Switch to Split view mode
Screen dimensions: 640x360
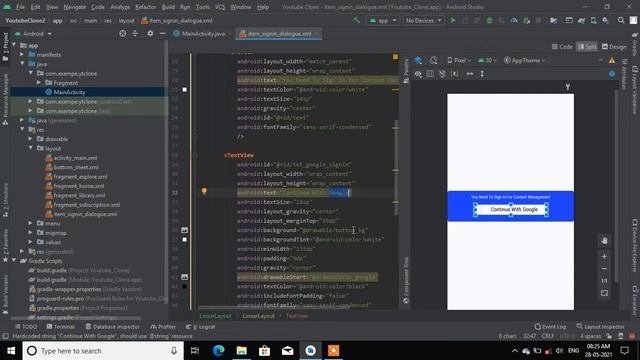[x=587, y=47]
